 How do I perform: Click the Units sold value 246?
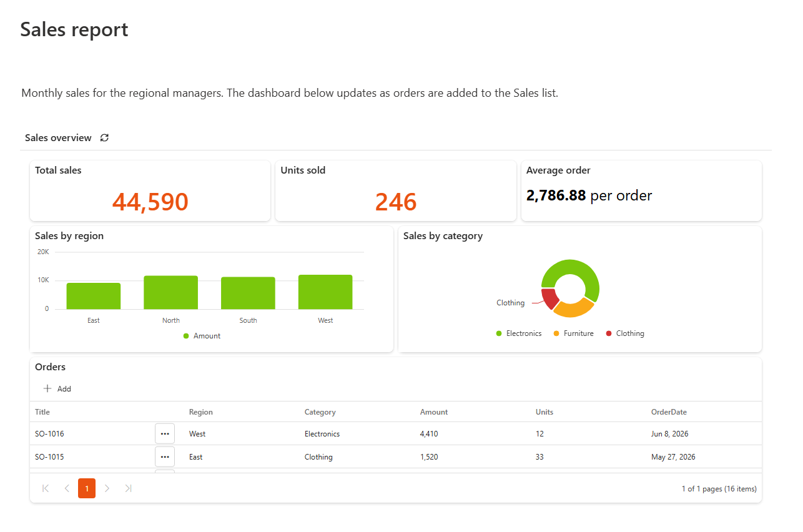pyautogui.click(x=396, y=202)
